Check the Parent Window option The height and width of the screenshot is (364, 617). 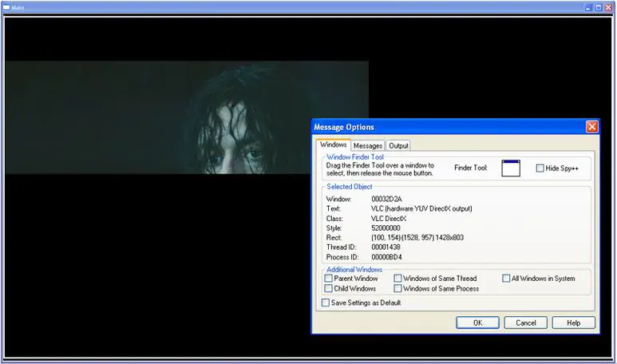pos(329,279)
